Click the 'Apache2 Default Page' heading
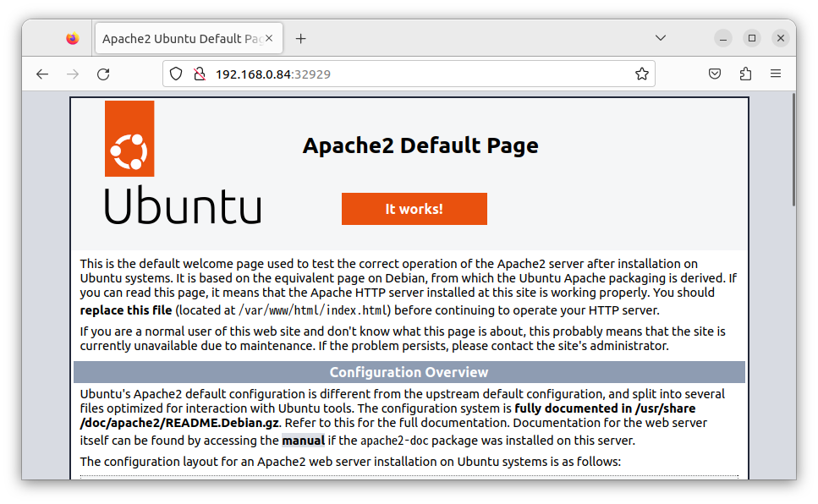 pos(420,145)
